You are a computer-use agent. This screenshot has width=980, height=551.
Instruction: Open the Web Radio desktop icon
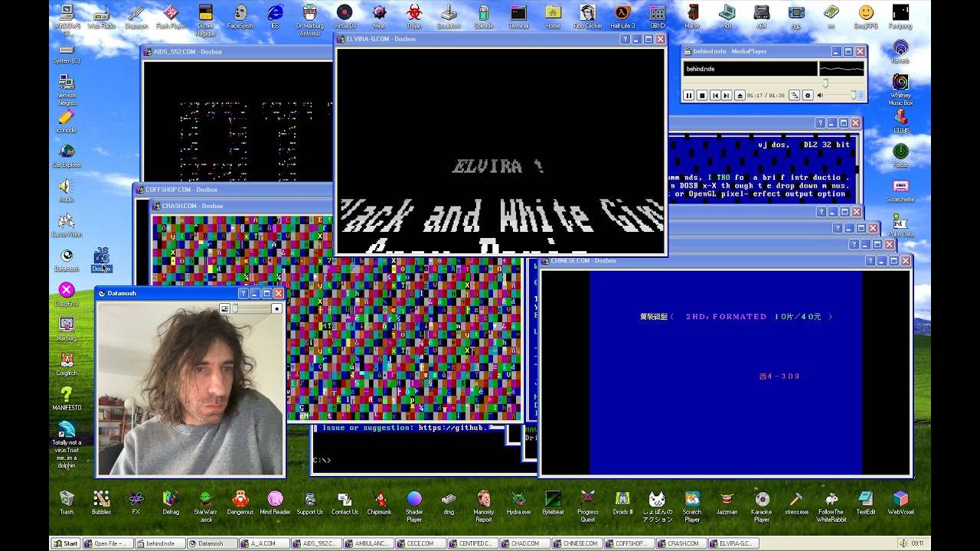click(101, 17)
